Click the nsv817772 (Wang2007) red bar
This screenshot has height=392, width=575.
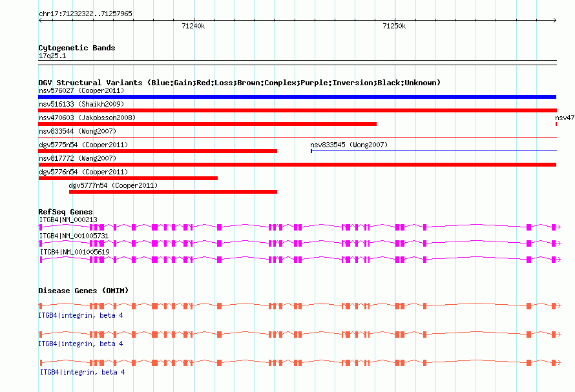click(x=297, y=165)
